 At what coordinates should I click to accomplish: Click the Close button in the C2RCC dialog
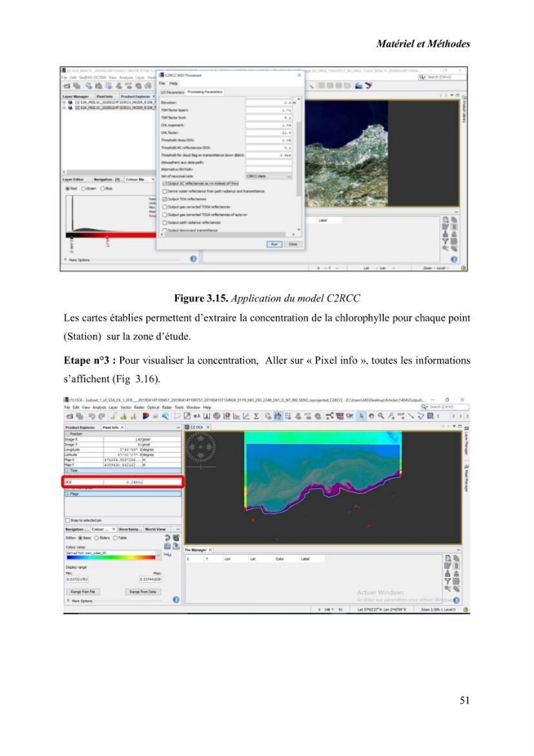point(293,244)
